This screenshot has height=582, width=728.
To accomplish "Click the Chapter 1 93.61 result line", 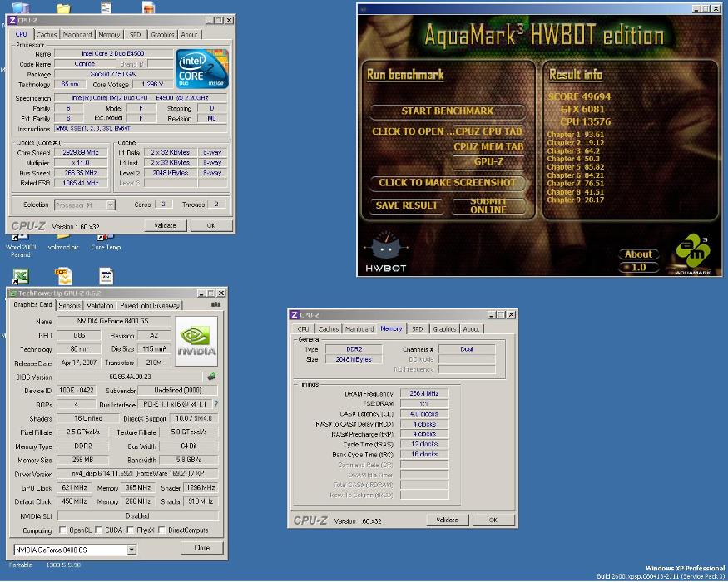I will pos(575,135).
